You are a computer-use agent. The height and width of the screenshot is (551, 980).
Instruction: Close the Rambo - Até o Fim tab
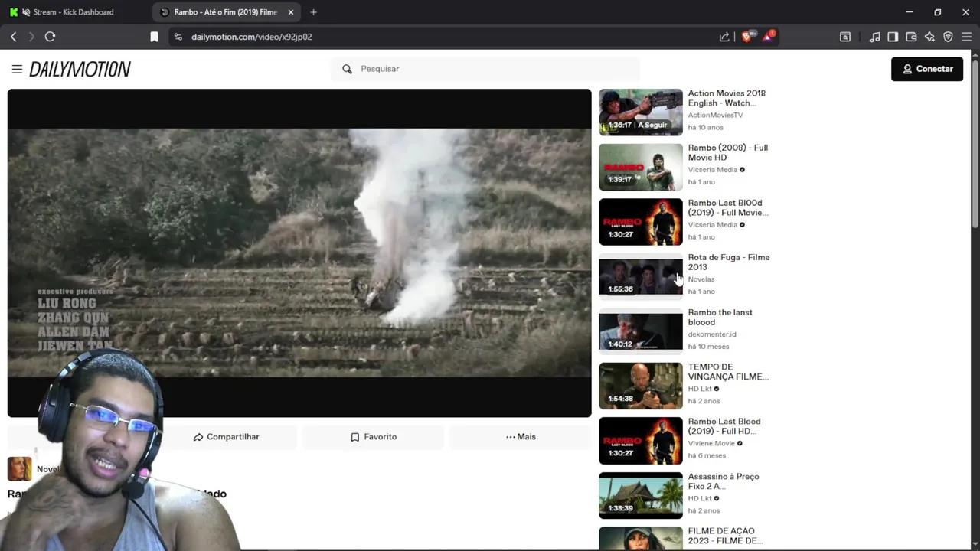(x=291, y=12)
